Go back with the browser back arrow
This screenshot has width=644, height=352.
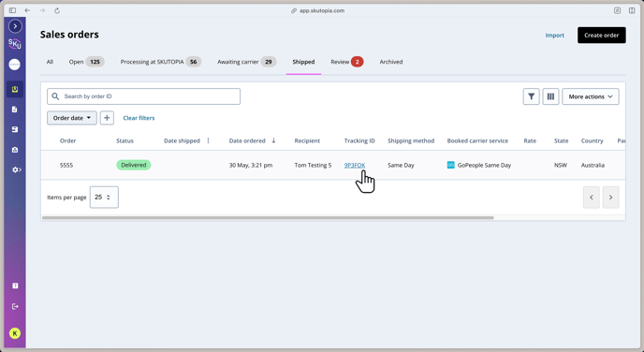27,10
